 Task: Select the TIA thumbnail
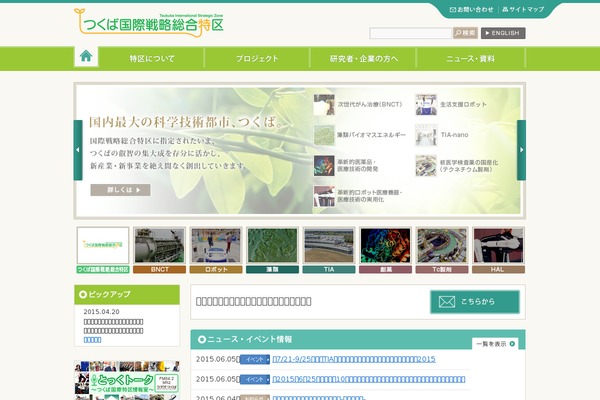click(x=329, y=250)
